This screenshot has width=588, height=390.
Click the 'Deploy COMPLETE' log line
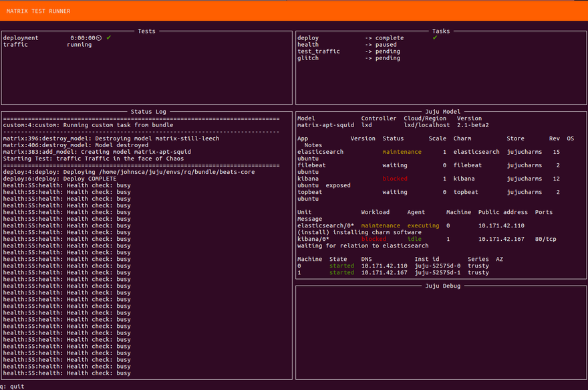coord(59,179)
